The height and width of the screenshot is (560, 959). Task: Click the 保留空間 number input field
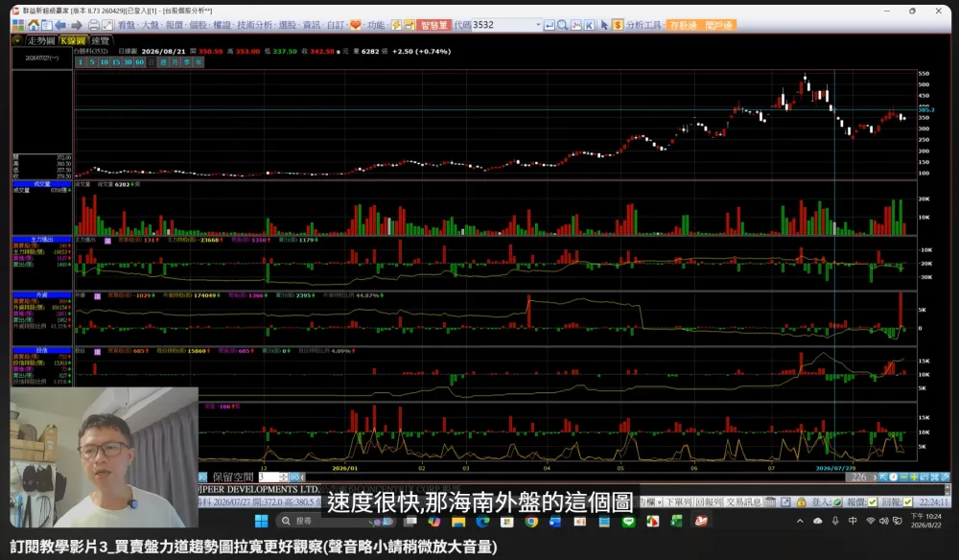click(x=269, y=477)
